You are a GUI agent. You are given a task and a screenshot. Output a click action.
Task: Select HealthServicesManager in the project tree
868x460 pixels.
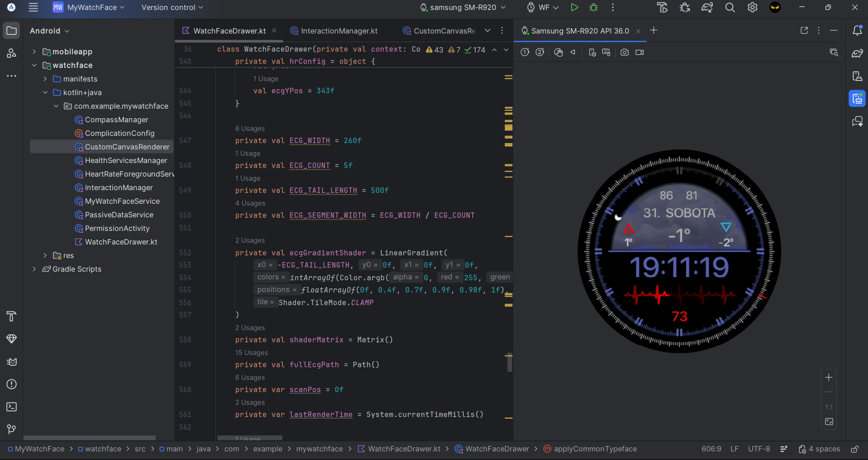126,160
